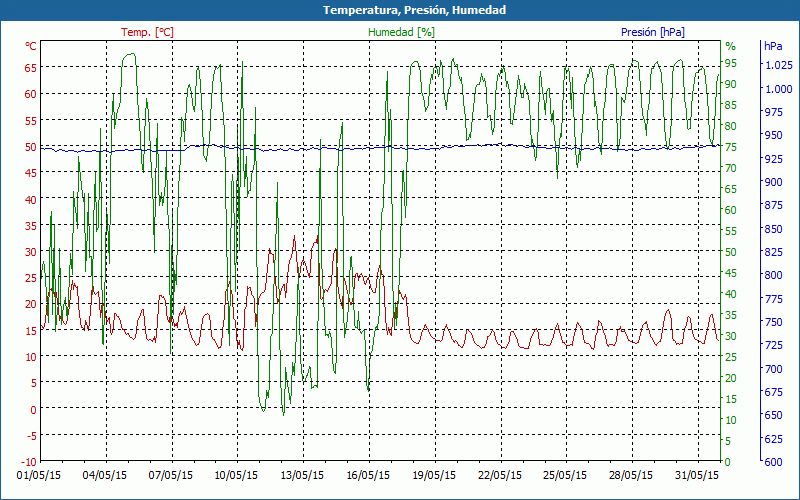
Task: Click red 60 tick on temperature axis
Action: tap(31, 94)
